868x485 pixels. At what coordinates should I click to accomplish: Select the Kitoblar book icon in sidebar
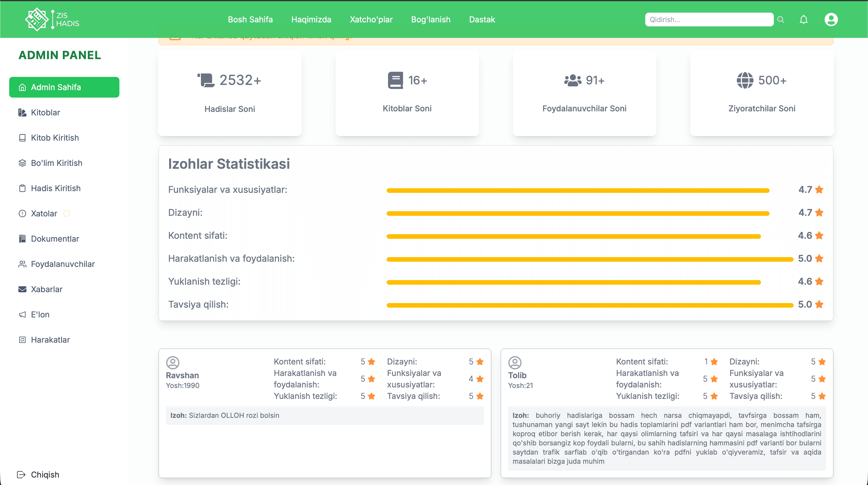click(22, 112)
